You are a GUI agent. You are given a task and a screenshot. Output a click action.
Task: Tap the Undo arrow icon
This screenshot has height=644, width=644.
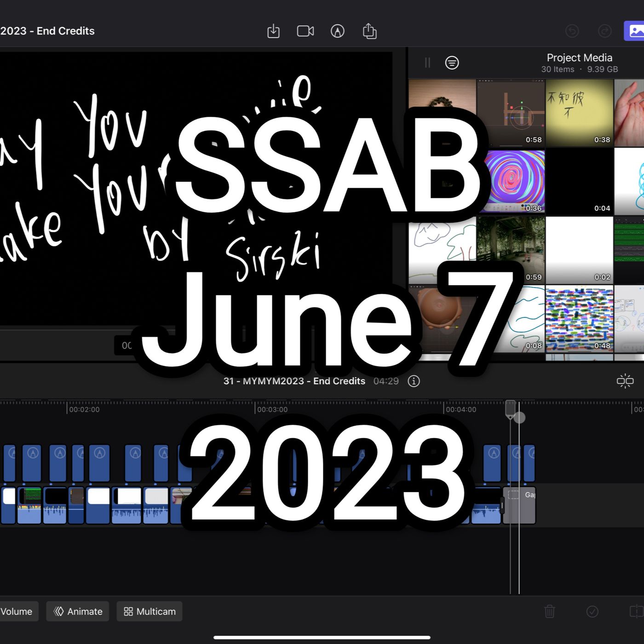[x=572, y=31]
